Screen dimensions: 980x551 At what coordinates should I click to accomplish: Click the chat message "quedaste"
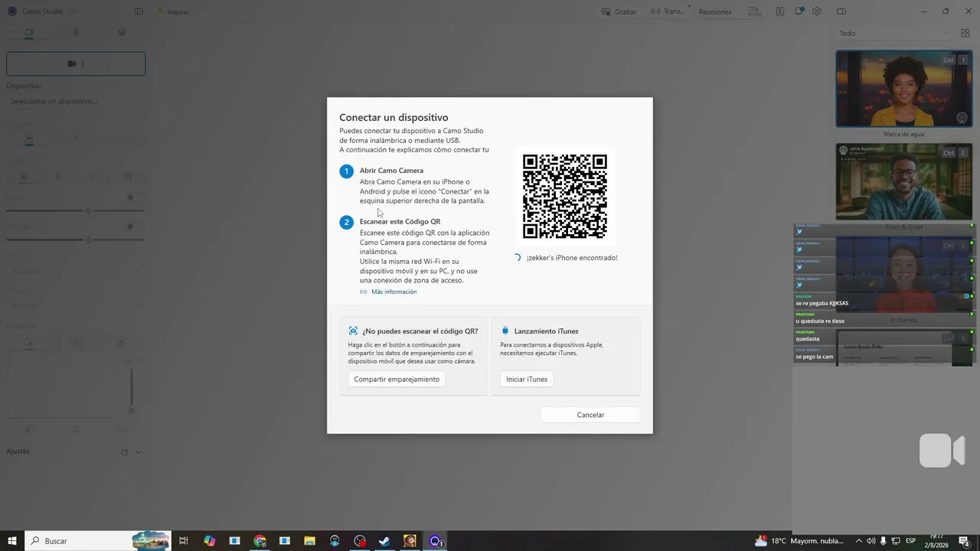[x=808, y=339]
